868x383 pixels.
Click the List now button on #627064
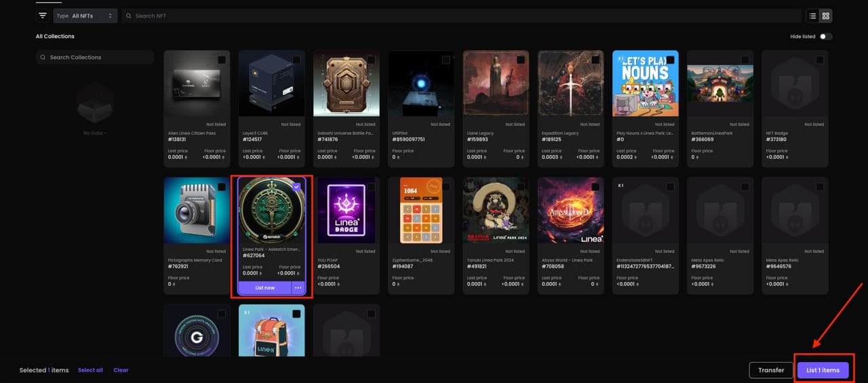point(264,288)
